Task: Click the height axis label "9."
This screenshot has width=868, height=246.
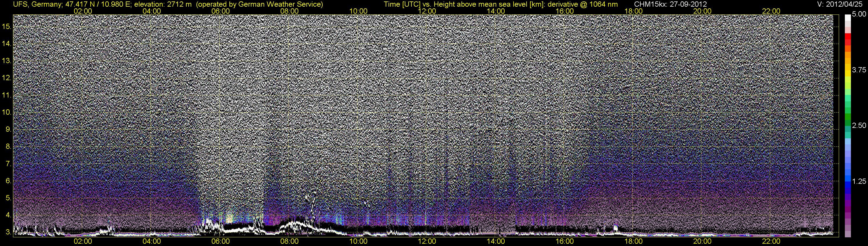Action: (9, 129)
